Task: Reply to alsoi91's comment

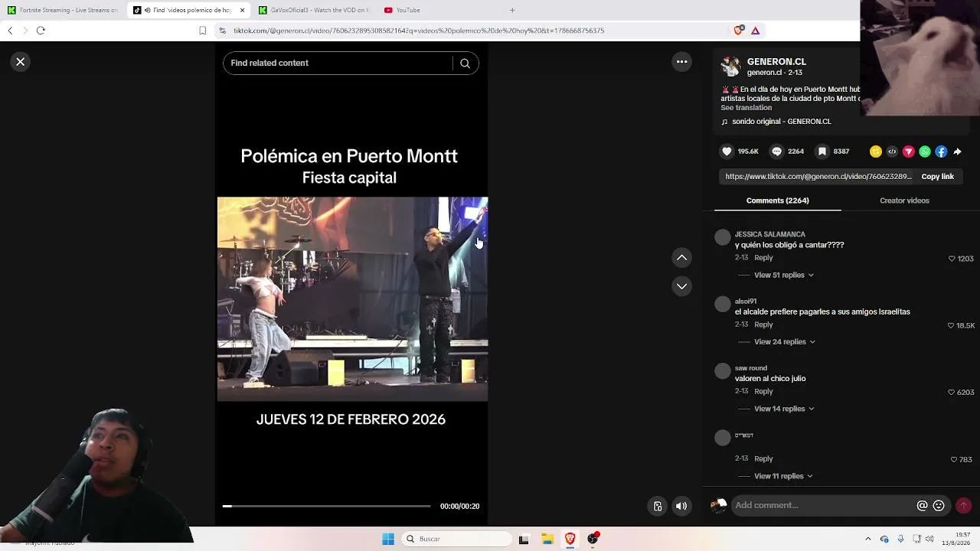Action: coord(763,325)
